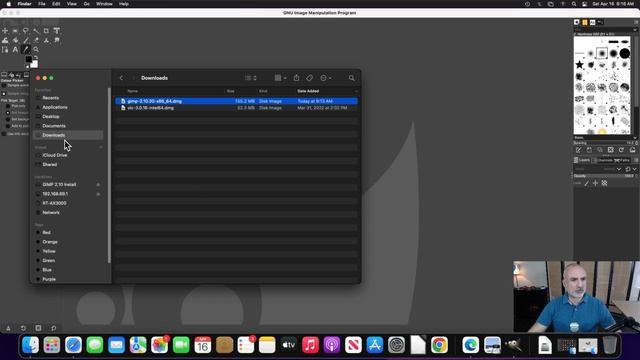Select the Eraser tool
The width and height of the screenshot is (640, 360).
pyautogui.click(x=36, y=40)
